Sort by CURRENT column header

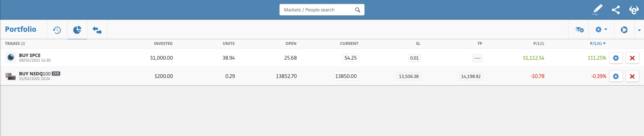(349, 43)
